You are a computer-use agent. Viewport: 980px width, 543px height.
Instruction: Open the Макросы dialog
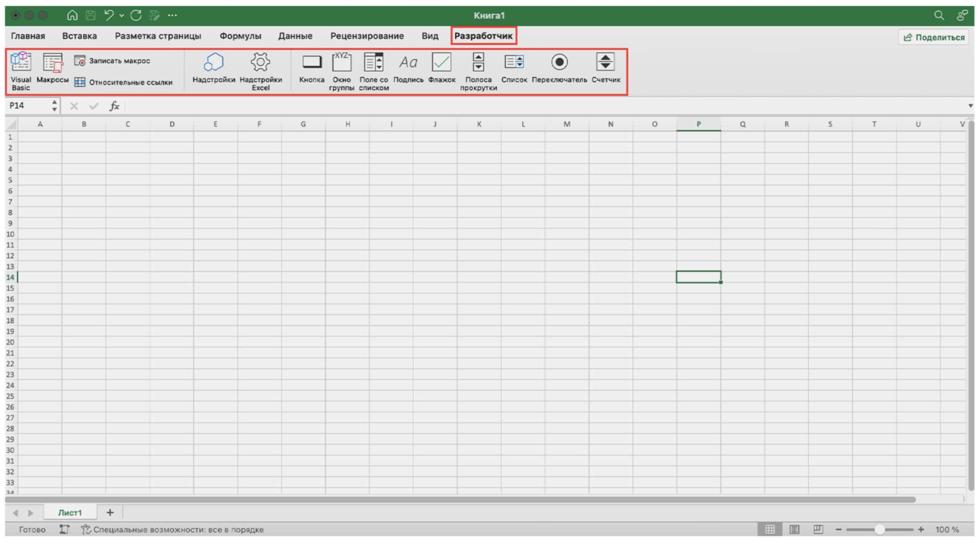click(x=52, y=68)
